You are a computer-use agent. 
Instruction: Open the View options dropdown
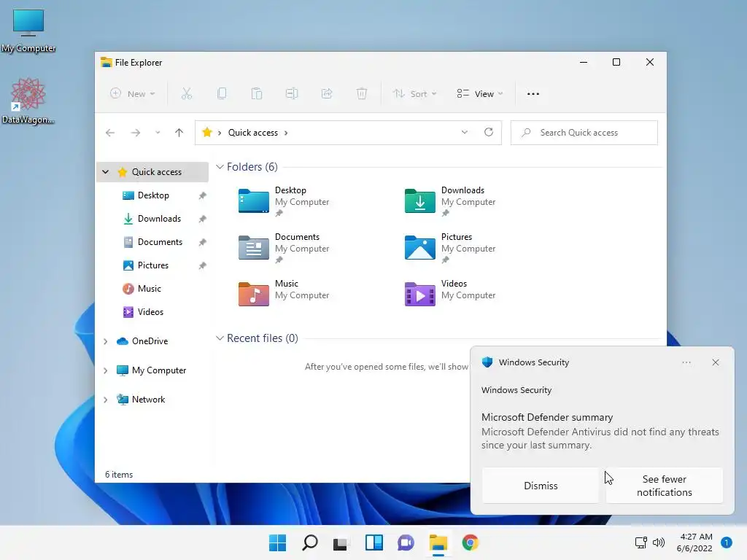click(x=480, y=94)
